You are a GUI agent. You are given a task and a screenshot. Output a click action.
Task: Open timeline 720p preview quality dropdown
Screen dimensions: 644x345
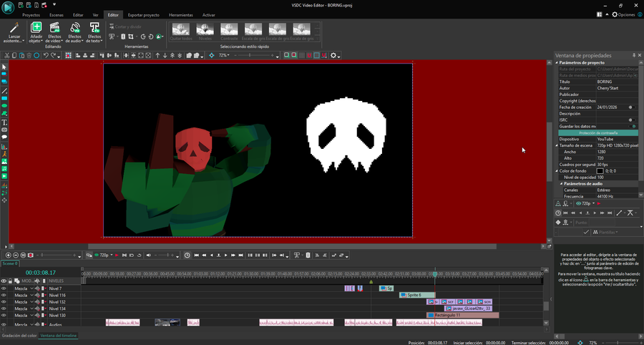pyautogui.click(x=112, y=255)
